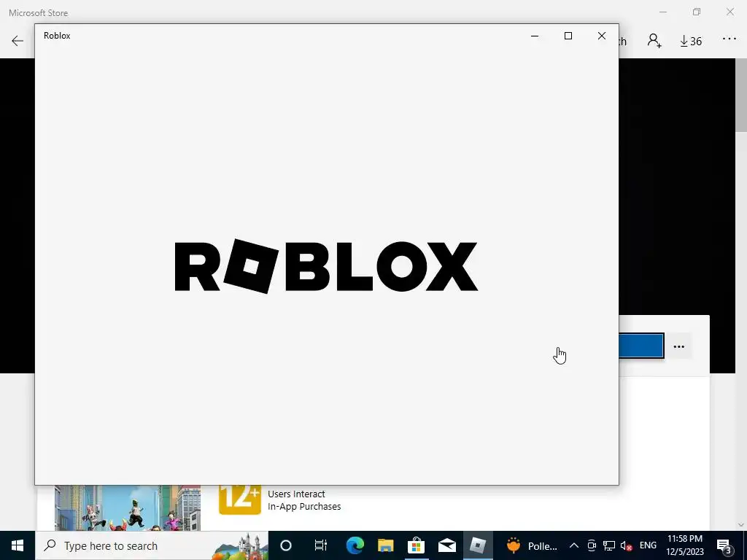Maximize the Roblox window
The width and height of the screenshot is (747, 560).
click(x=568, y=36)
